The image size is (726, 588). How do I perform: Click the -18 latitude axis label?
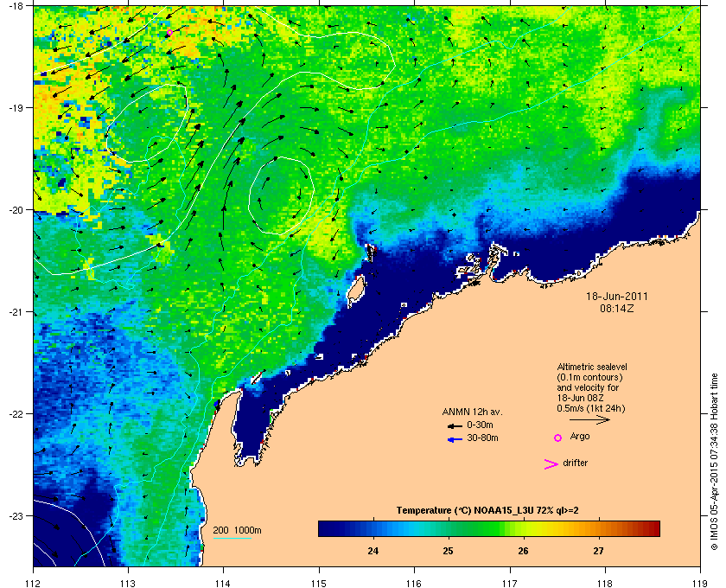pos(15,6)
